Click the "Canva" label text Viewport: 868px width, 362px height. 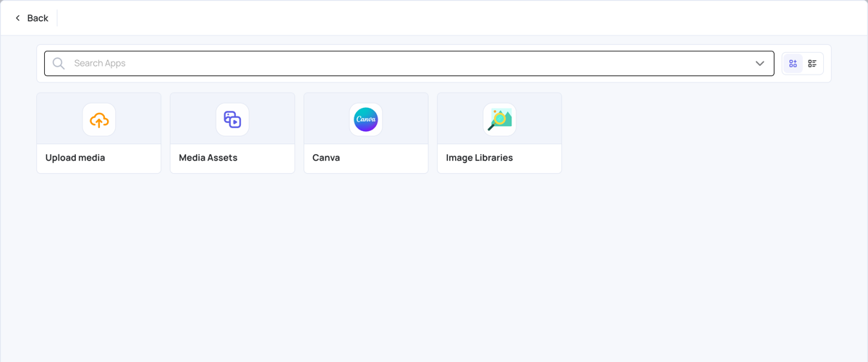pos(326,158)
